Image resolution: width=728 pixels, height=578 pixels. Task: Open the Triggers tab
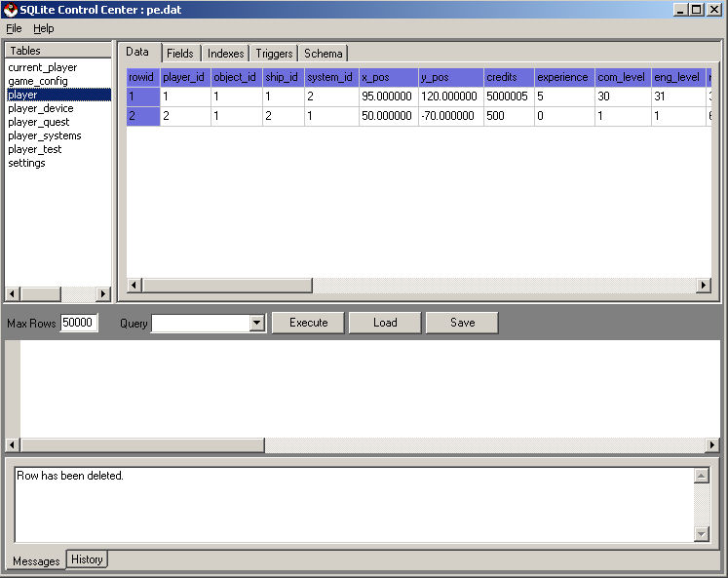(274, 53)
